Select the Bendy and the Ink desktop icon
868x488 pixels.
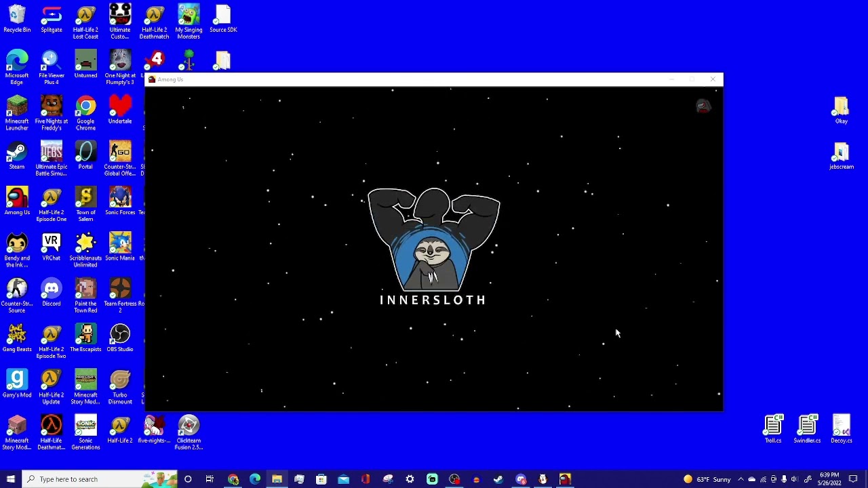click(x=17, y=249)
